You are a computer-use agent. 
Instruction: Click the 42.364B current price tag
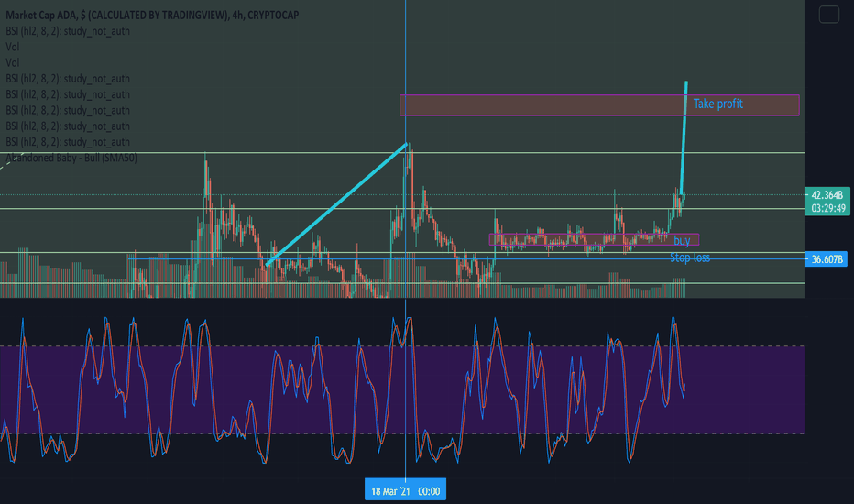coord(827,195)
